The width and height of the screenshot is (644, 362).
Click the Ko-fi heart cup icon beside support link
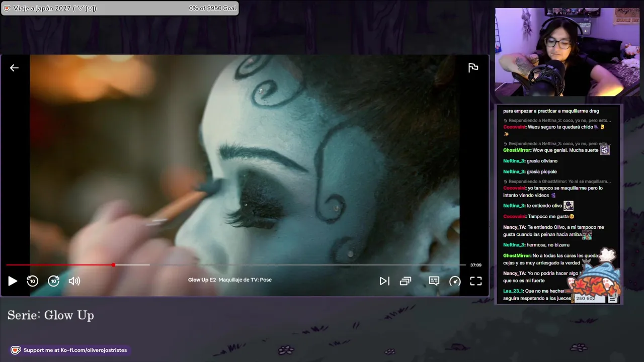coord(16,350)
